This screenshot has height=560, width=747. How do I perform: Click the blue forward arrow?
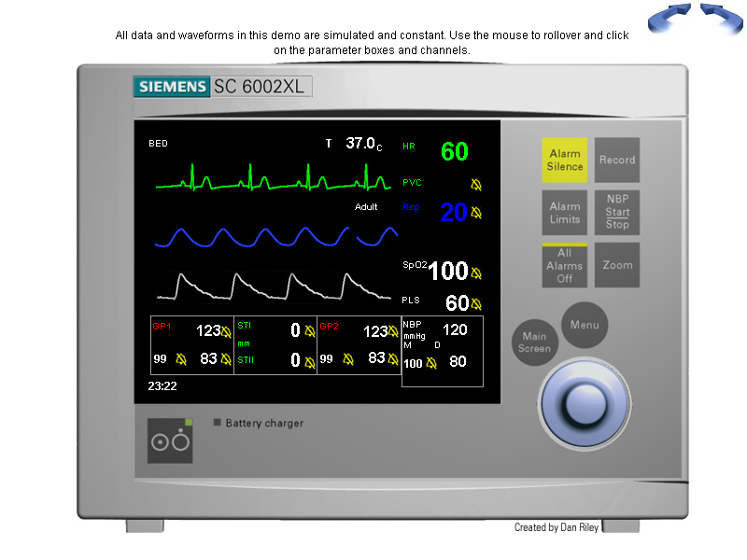[721, 18]
